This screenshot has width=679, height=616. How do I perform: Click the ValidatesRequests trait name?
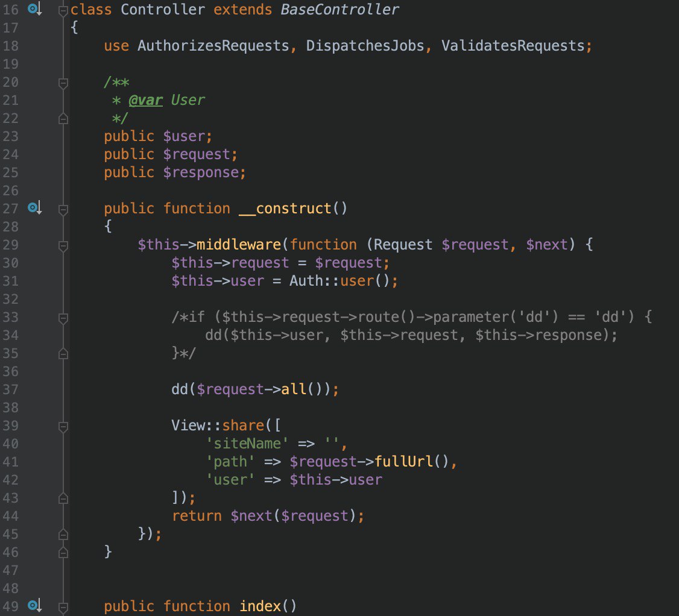coord(513,45)
